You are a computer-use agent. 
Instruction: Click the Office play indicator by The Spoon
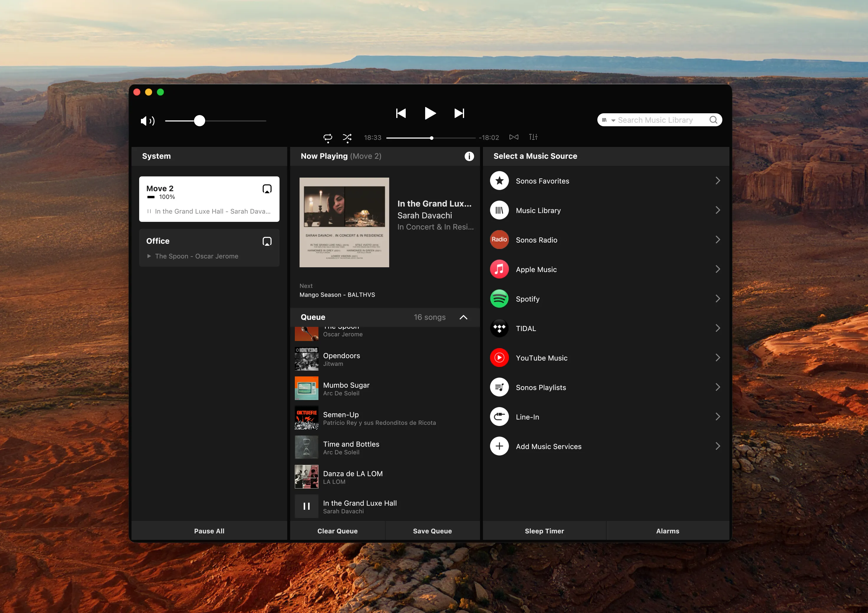tap(149, 256)
